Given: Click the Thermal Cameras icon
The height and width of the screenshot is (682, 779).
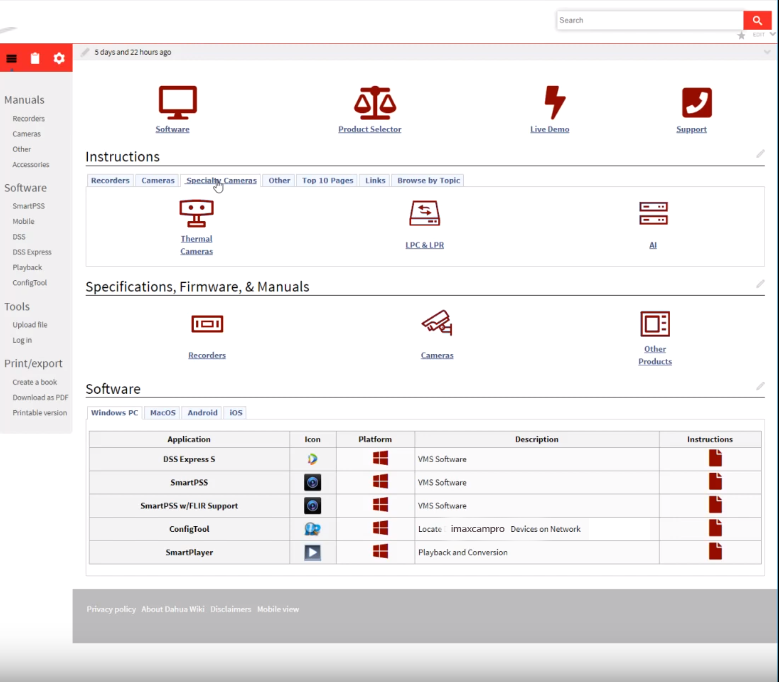Looking at the screenshot, I should point(196,214).
